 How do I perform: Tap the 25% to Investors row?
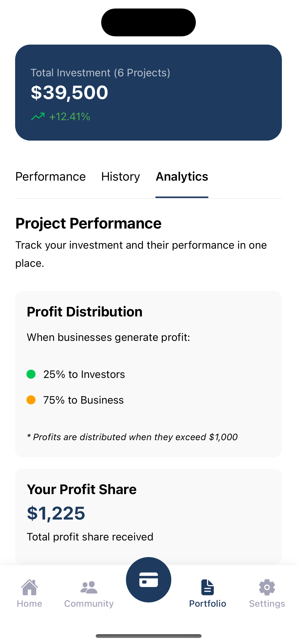pos(84,374)
